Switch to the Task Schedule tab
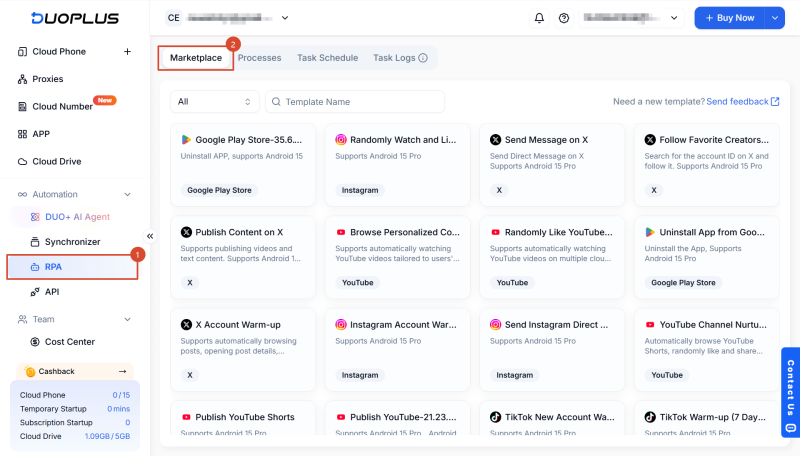The image size is (800, 456). click(x=328, y=58)
